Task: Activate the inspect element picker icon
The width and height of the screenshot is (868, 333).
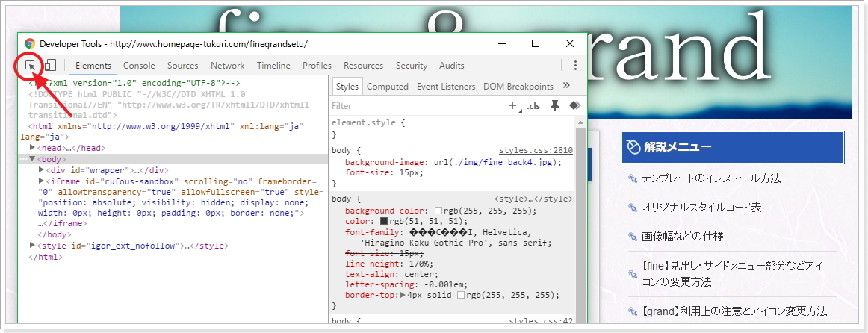Action: (x=31, y=66)
